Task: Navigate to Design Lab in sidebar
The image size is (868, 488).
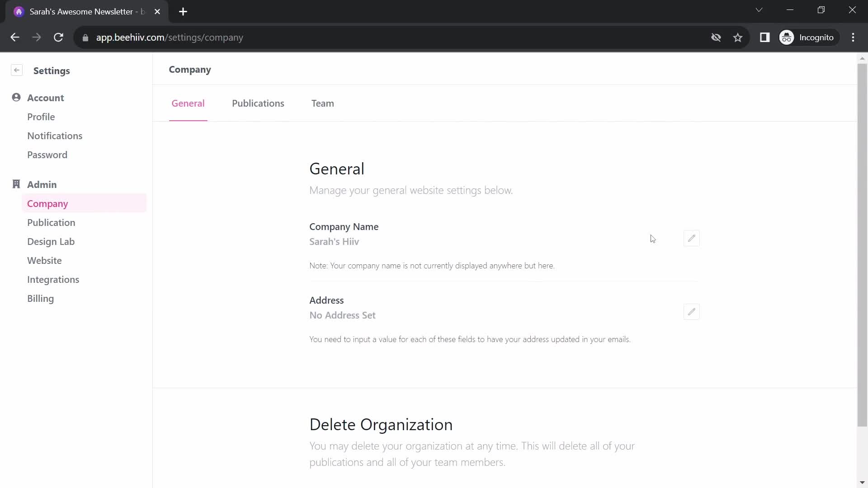Action: click(51, 241)
